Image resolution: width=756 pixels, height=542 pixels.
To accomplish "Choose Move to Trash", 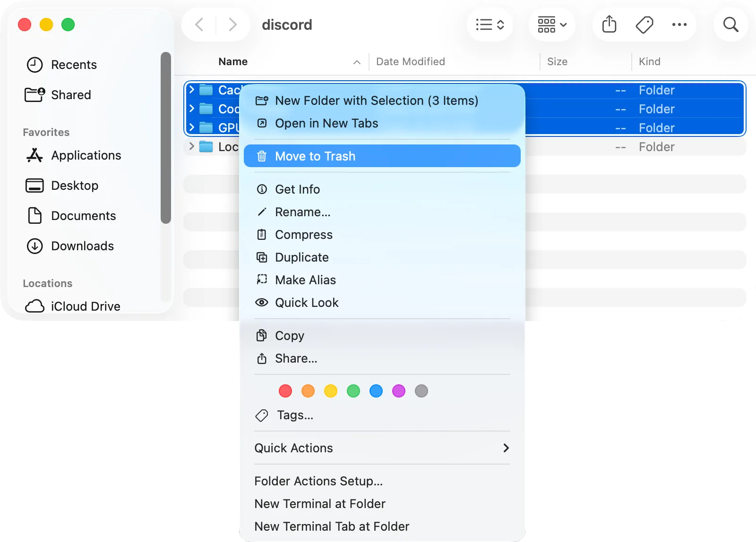I will [382, 156].
